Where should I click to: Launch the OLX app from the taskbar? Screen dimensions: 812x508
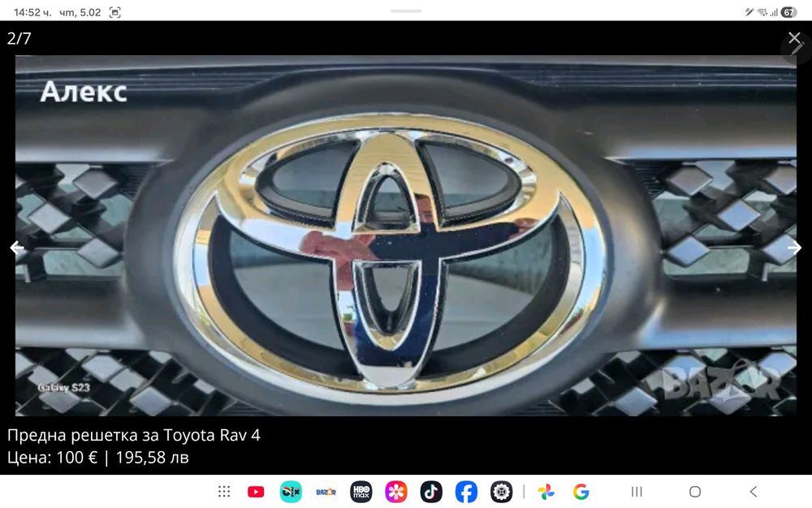pyautogui.click(x=291, y=492)
